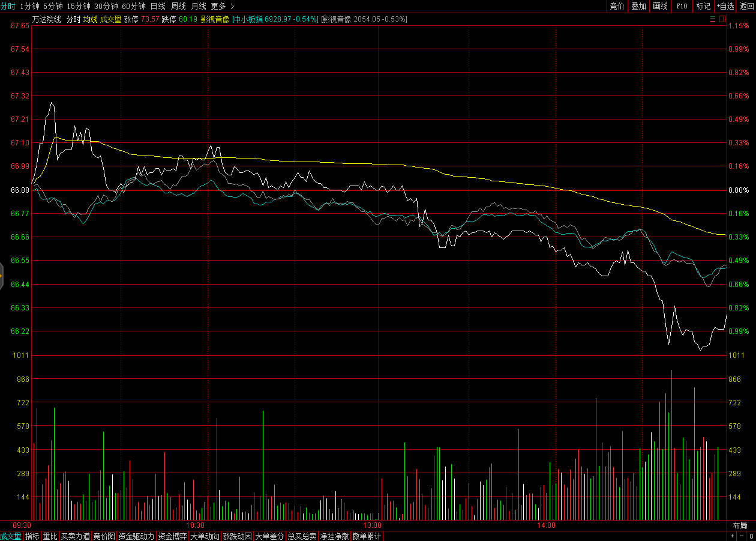Add stock via +自选 button
756x541 pixels.
(x=725, y=6)
